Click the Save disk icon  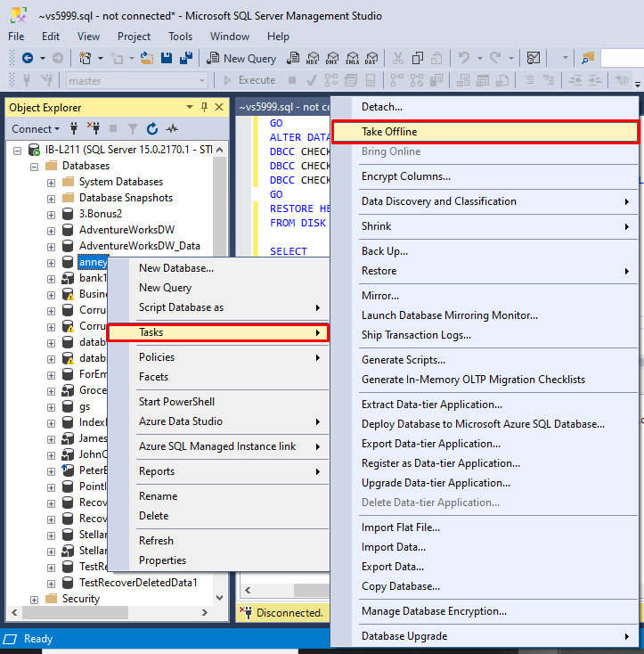[x=167, y=58]
